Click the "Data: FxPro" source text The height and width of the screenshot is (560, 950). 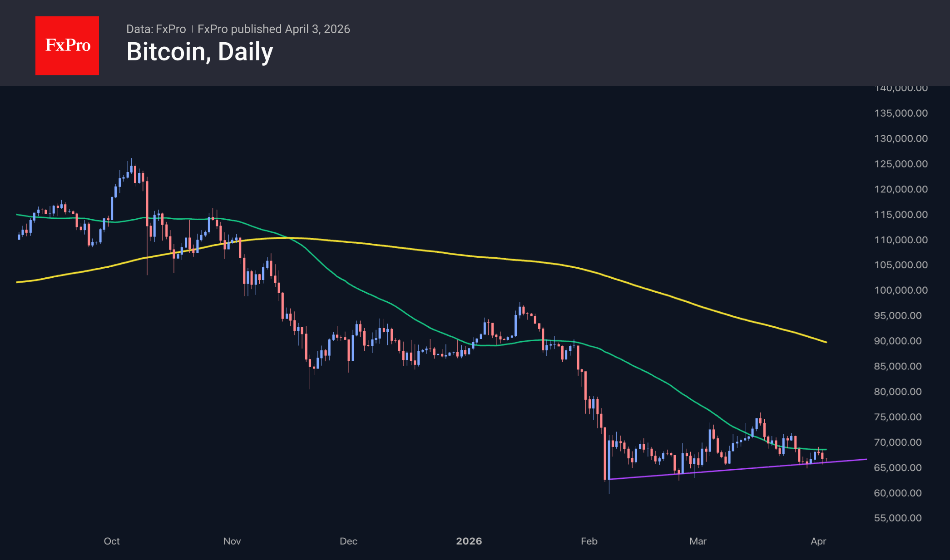click(156, 29)
